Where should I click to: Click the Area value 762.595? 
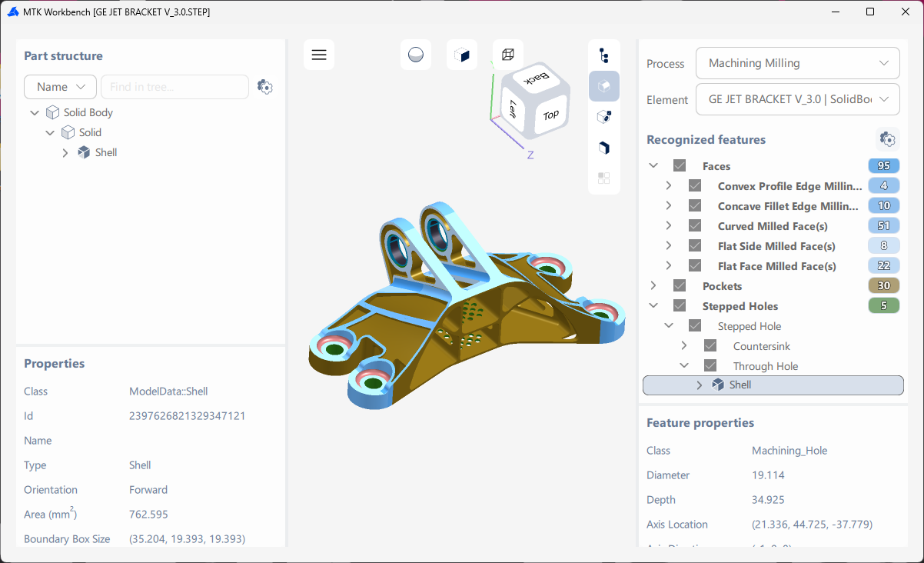[x=148, y=515]
